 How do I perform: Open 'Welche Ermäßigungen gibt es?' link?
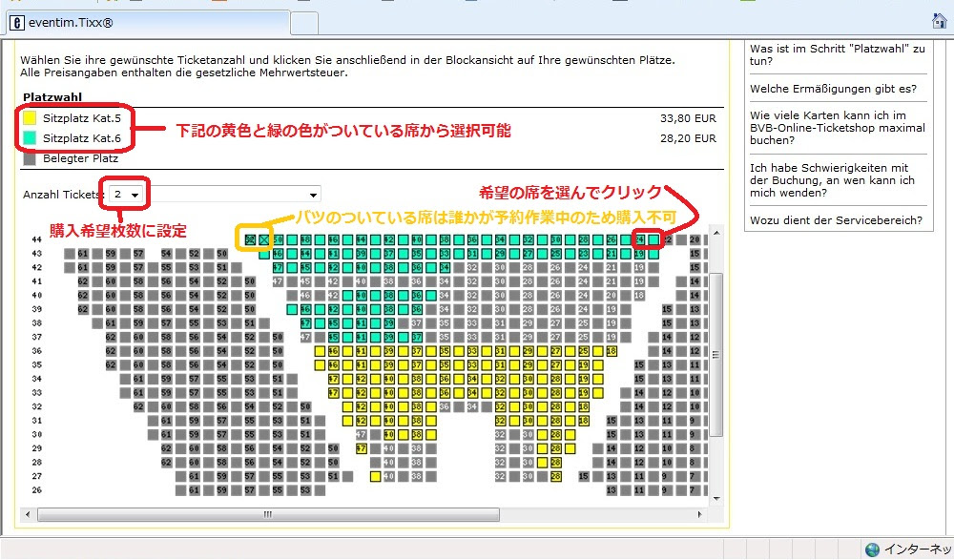tap(833, 89)
